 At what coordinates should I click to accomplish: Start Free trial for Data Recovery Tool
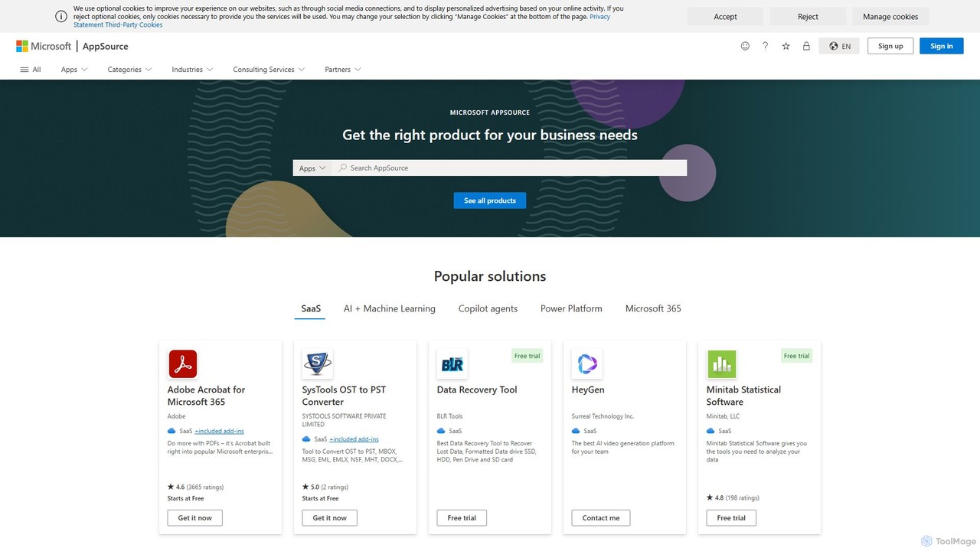click(462, 518)
